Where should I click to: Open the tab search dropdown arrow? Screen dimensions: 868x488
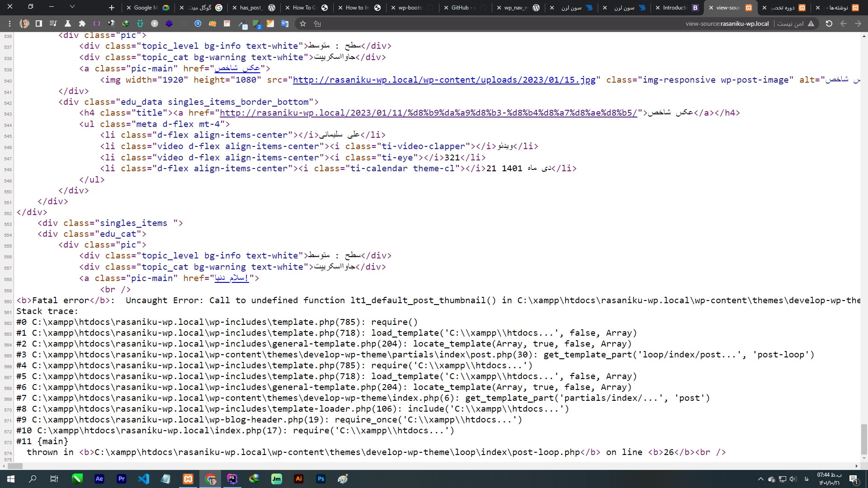72,7
